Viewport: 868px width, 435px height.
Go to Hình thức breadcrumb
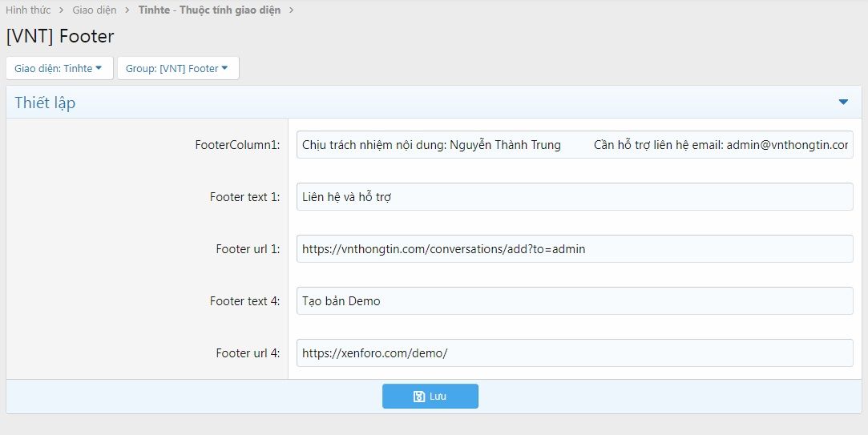tap(28, 10)
